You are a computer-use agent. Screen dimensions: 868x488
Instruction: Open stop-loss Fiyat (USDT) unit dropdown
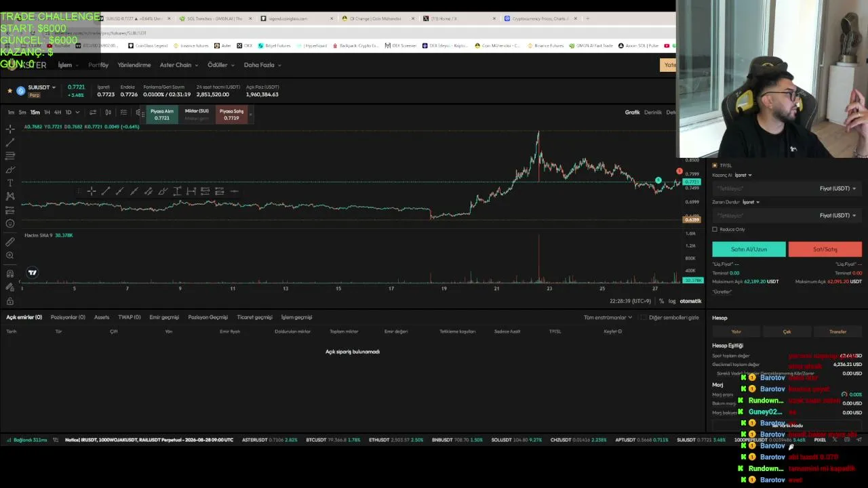[837, 216]
